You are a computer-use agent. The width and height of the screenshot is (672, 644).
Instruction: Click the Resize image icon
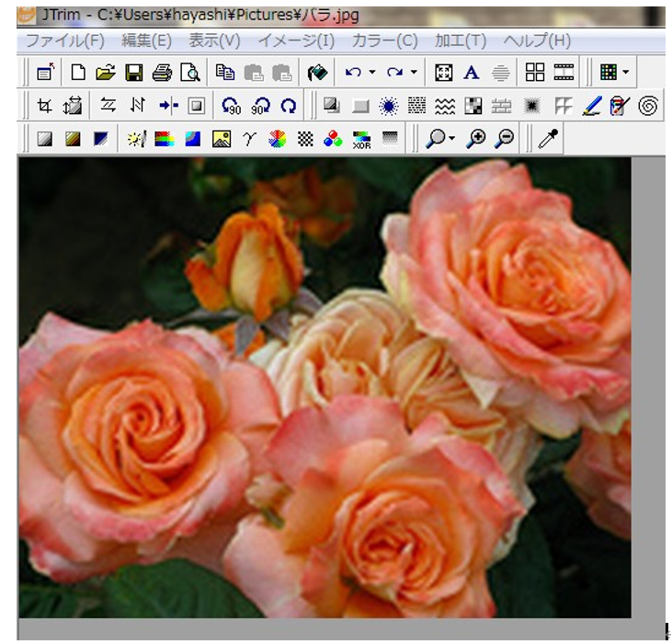[x=73, y=106]
